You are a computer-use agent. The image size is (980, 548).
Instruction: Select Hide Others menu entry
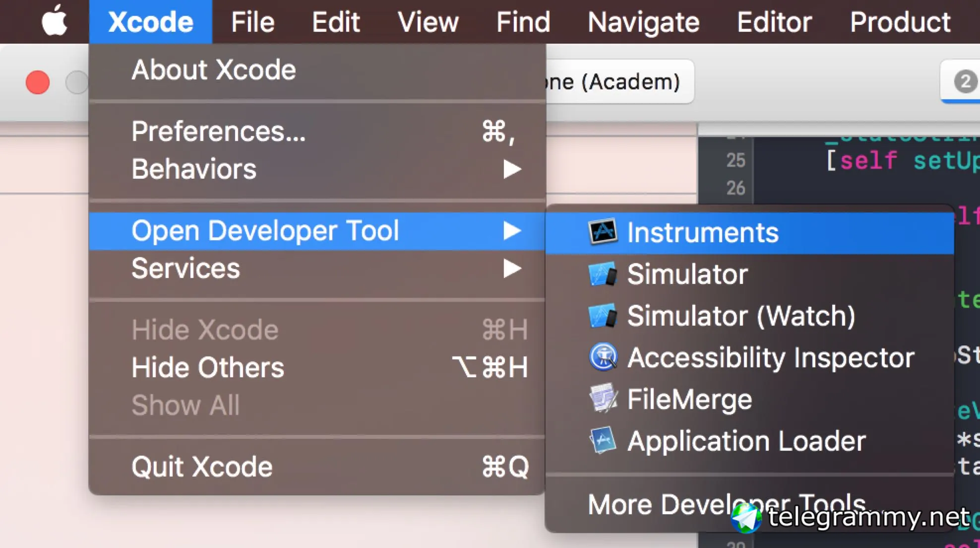pyautogui.click(x=207, y=367)
